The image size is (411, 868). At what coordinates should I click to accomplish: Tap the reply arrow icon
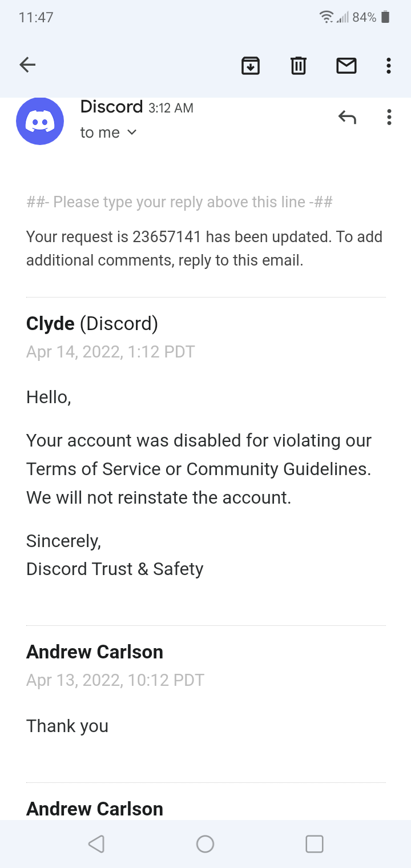[x=347, y=117]
